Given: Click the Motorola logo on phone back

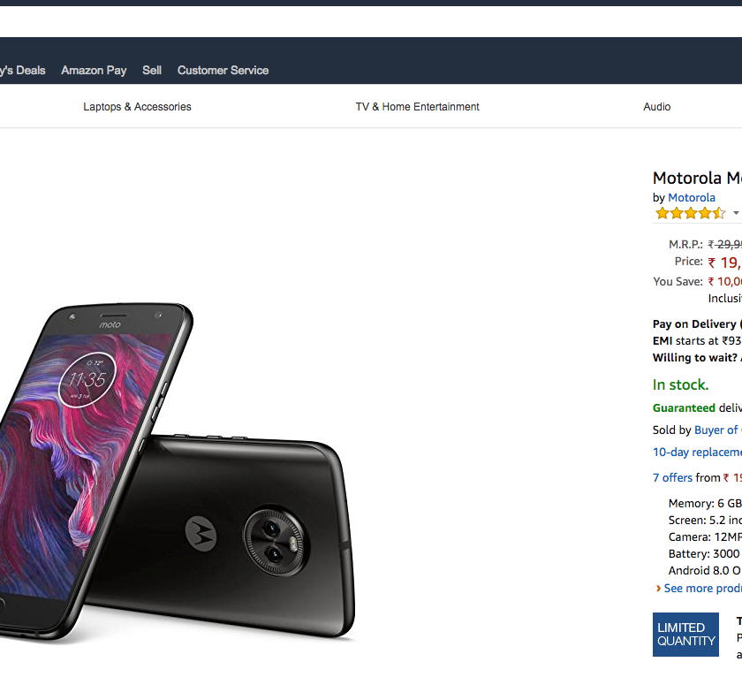Looking at the screenshot, I should click(x=200, y=532).
